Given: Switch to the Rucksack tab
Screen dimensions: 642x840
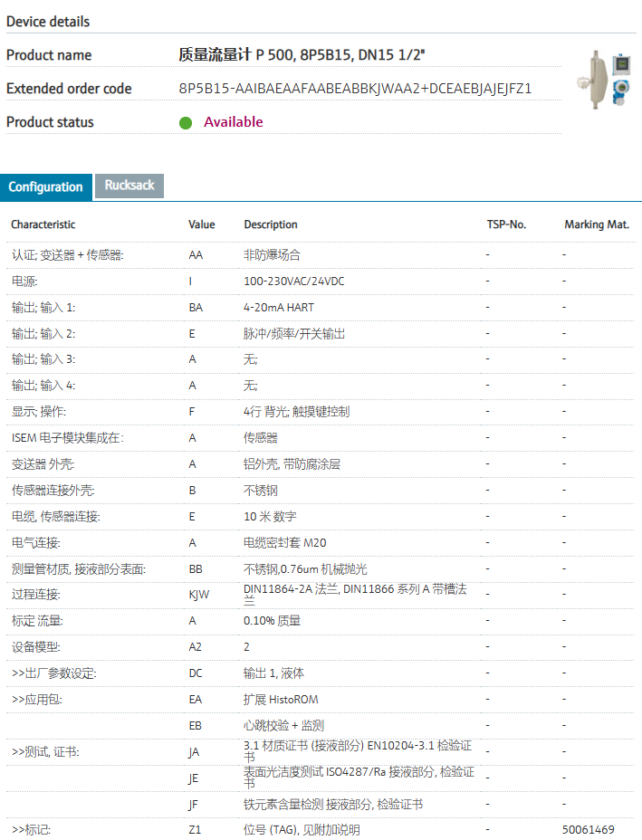Looking at the screenshot, I should point(129,186).
